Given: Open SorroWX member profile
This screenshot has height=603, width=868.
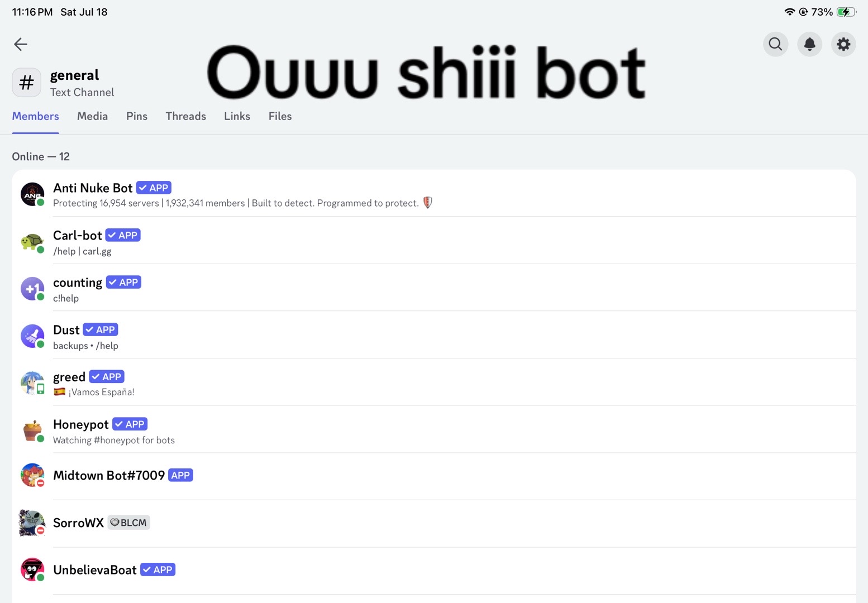Looking at the screenshot, I should [434, 524].
